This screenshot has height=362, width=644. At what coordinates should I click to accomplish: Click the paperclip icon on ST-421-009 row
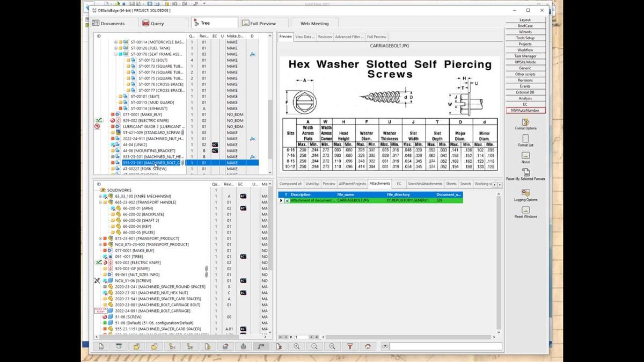pos(182,132)
